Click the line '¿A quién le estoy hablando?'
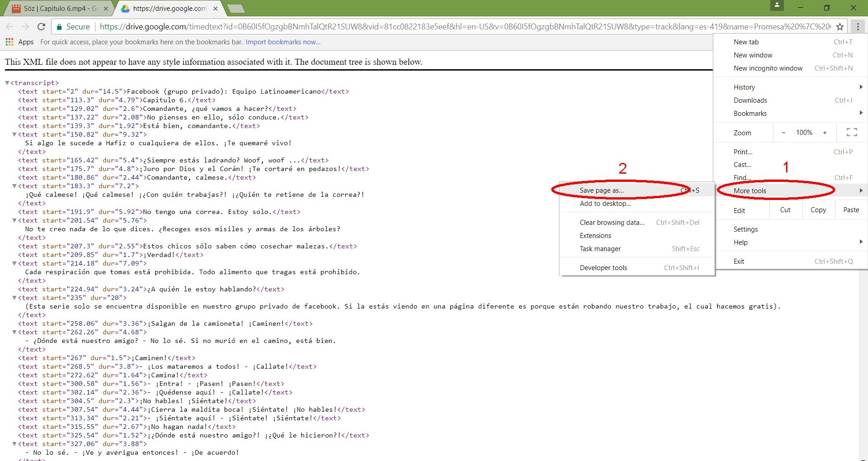 click(x=201, y=289)
